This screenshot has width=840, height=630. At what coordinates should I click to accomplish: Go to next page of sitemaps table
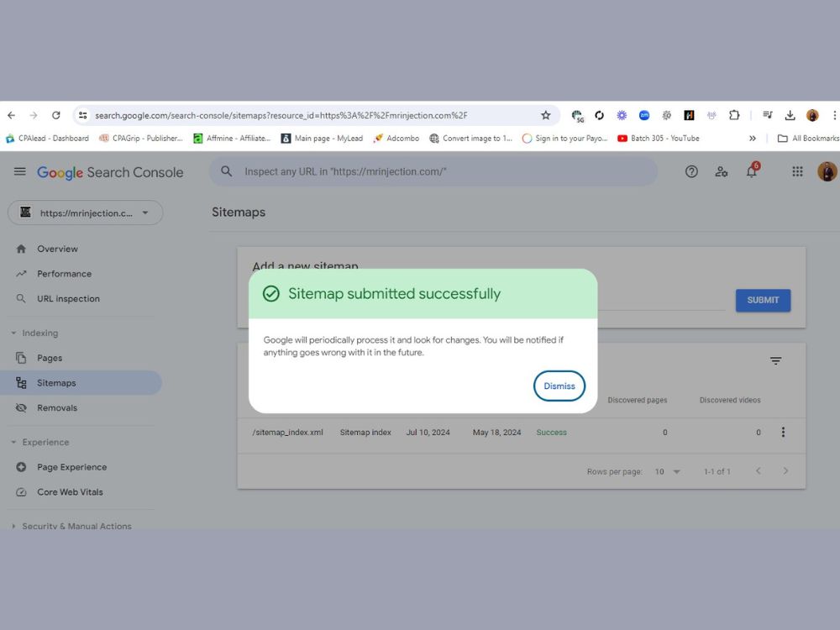[785, 471]
